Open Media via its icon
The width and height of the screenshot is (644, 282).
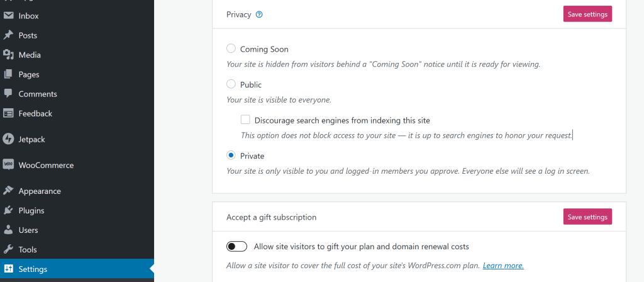[9, 55]
